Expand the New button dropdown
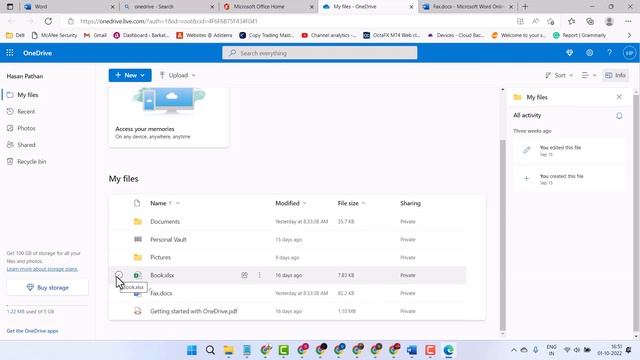The image size is (640, 360). [x=142, y=76]
